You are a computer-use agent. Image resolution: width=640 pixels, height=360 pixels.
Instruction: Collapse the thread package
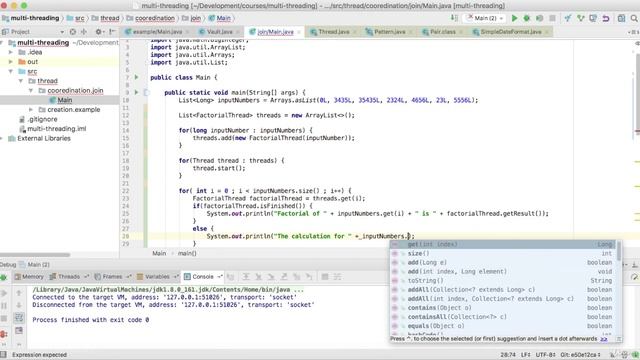coord(21,81)
